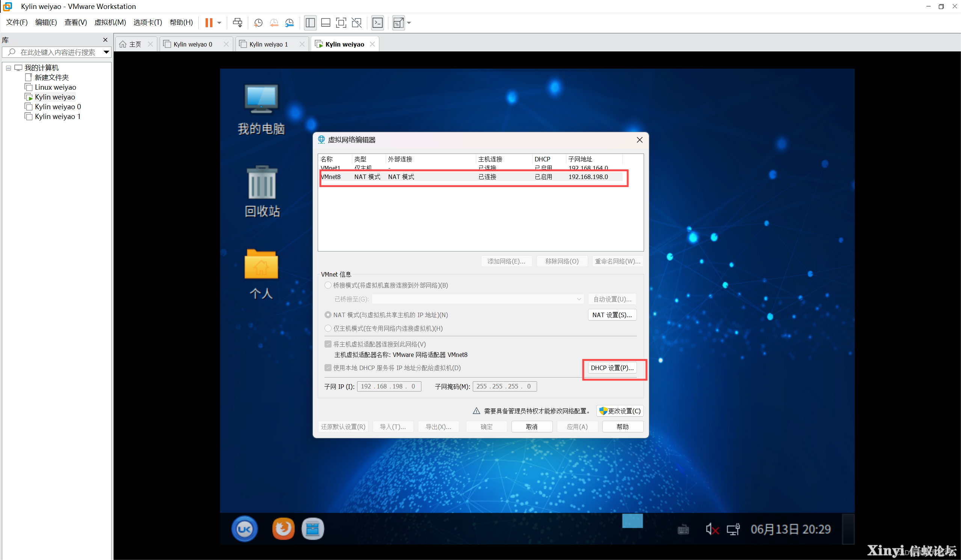Viewport: 961px width, 560px height.
Task: Select the NAT 模式 radio button
Action: coord(328,315)
